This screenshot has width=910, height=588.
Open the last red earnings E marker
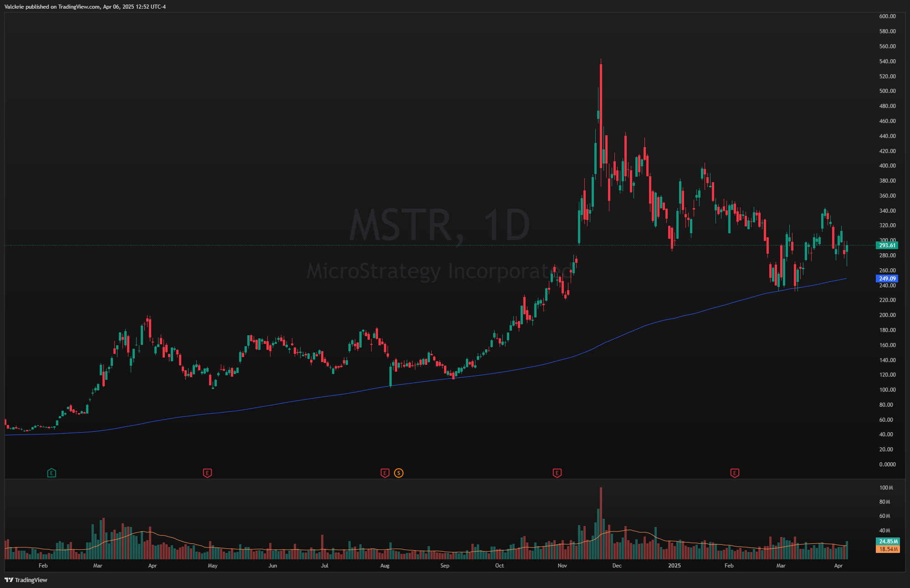pyautogui.click(x=735, y=473)
